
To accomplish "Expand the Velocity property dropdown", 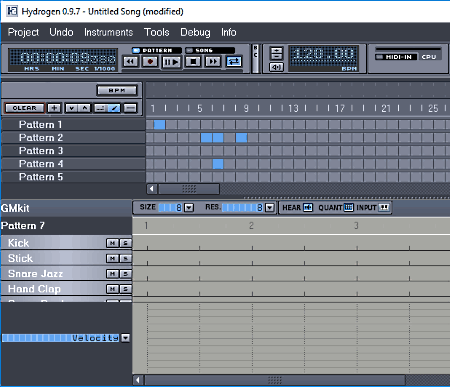I will pos(125,338).
